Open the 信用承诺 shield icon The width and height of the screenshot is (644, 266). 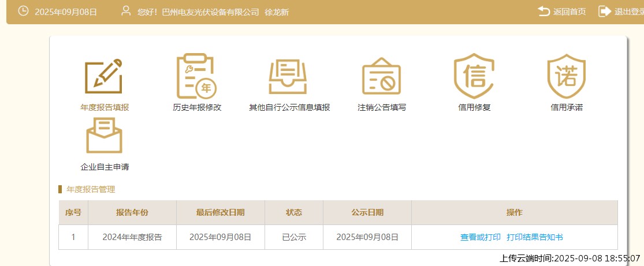click(567, 76)
